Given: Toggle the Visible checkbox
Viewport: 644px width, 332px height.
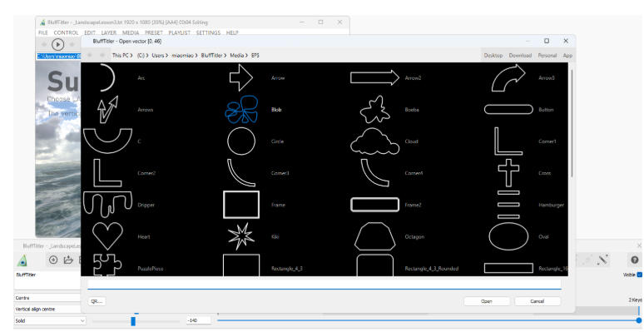Looking at the screenshot, I should coord(639,275).
